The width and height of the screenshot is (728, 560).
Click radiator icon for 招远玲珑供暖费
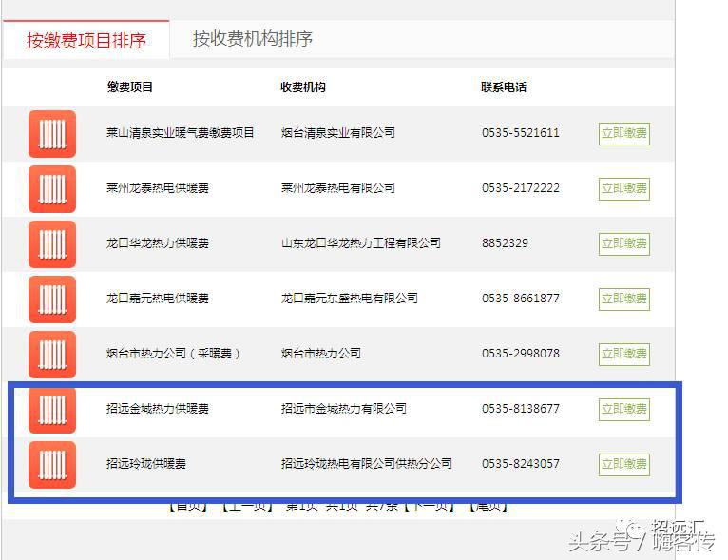pyautogui.click(x=52, y=465)
